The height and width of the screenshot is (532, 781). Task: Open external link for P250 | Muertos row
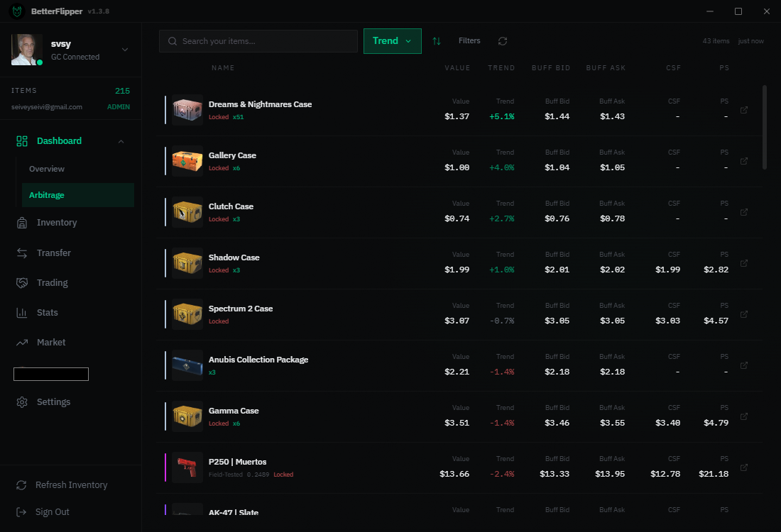(743, 467)
